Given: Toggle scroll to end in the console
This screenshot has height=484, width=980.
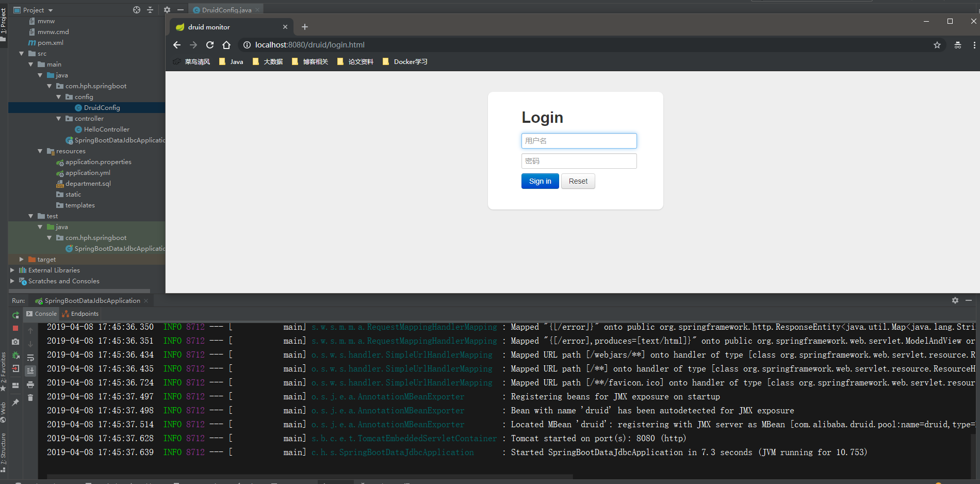Looking at the screenshot, I should point(30,370).
